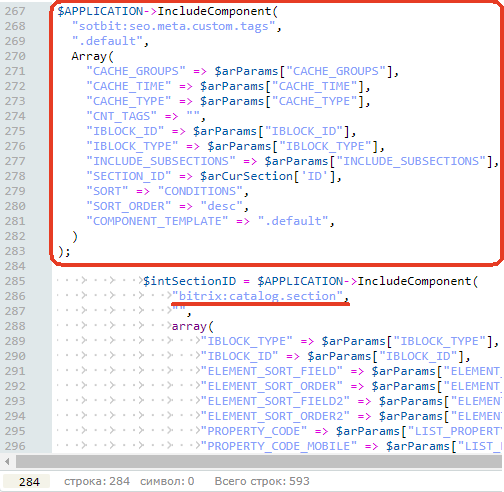Click the "SORT_ORDER" key on line 280
Screen dimensions: 504x492
coord(129,206)
